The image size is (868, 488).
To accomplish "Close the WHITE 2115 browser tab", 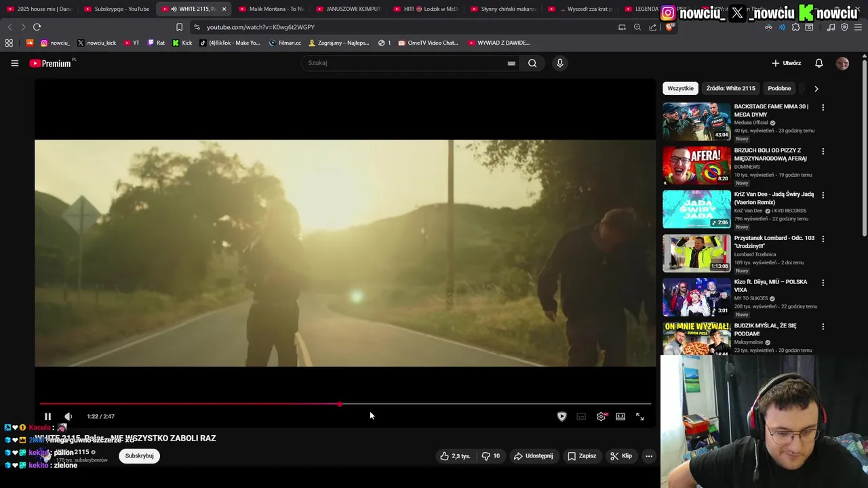I will (224, 9).
